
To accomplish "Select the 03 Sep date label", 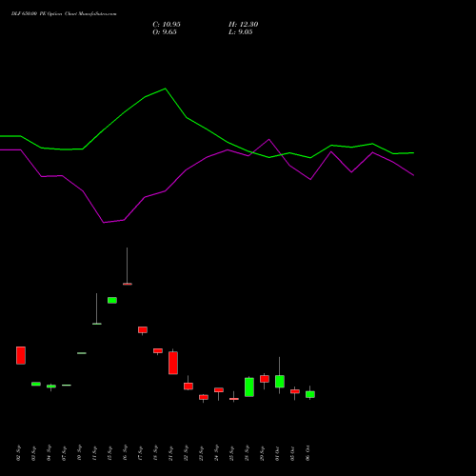I will 33,453.
